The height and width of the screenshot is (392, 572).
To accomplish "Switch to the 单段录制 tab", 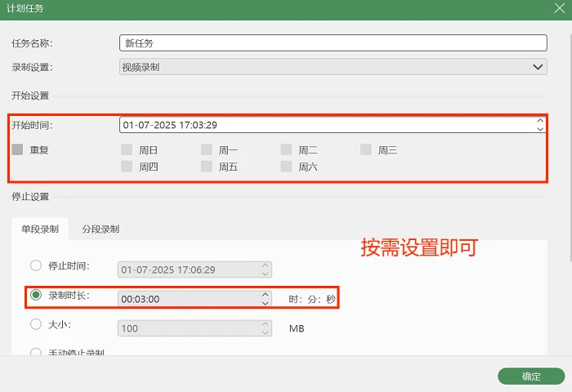I will [40, 229].
